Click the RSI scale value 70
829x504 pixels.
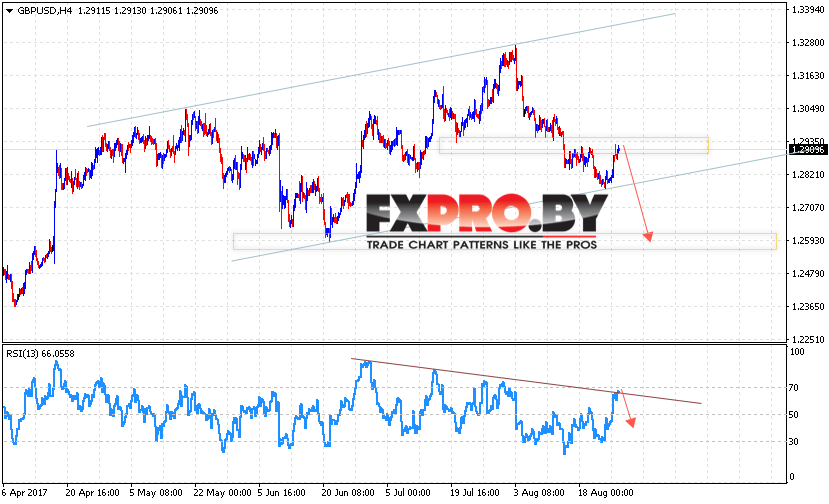pos(794,388)
